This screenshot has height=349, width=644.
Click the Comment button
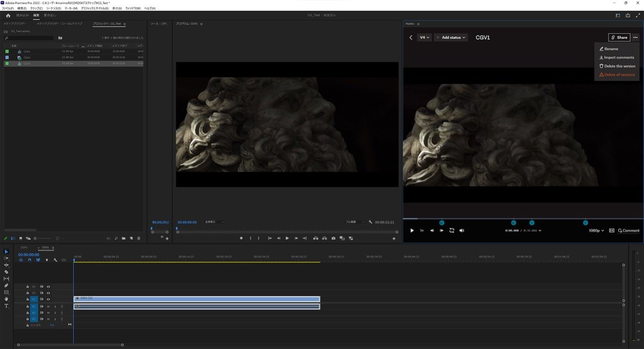click(628, 231)
